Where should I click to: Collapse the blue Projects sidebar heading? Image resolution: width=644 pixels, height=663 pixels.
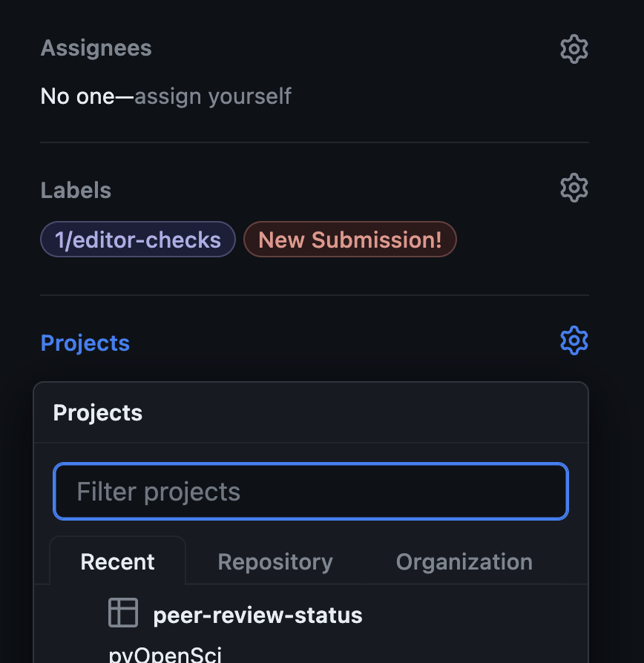coord(85,343)
